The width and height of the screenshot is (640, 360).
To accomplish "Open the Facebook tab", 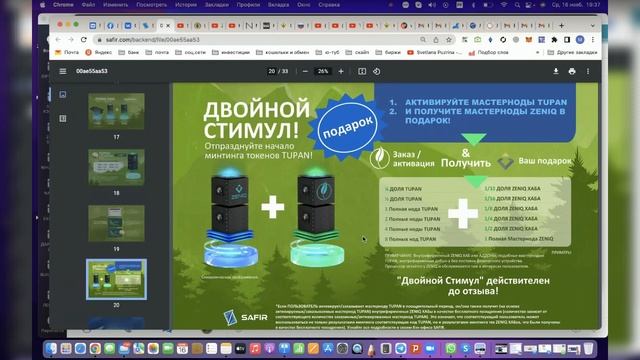I will pos(110,25).
